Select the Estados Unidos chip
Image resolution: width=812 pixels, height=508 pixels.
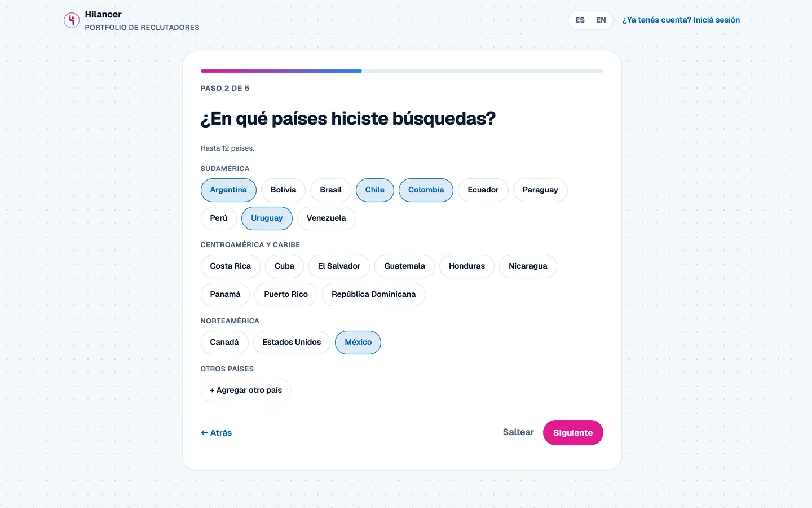coord(292,343)
